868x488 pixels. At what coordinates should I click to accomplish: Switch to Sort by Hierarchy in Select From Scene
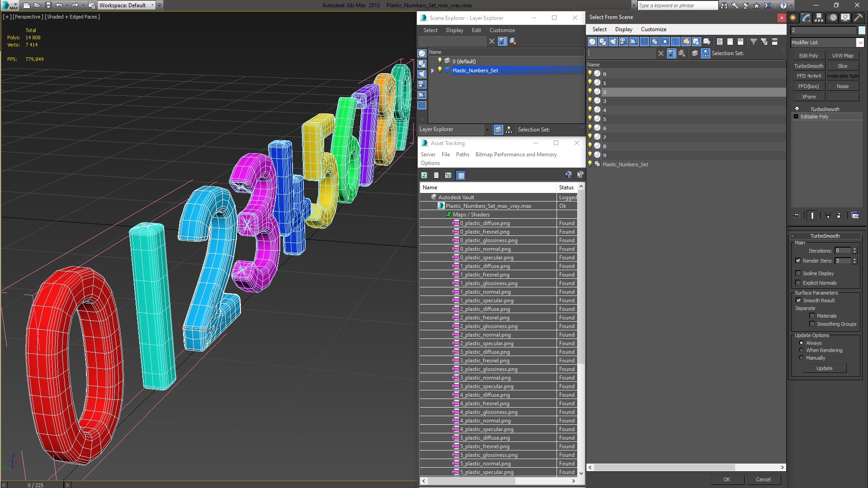pyautogui.click(x=706, y=53)
